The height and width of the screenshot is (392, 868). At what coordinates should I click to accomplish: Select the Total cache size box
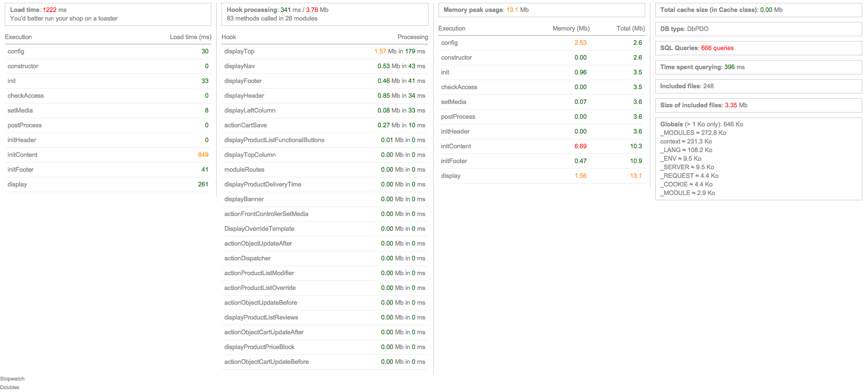coord(758,10)
